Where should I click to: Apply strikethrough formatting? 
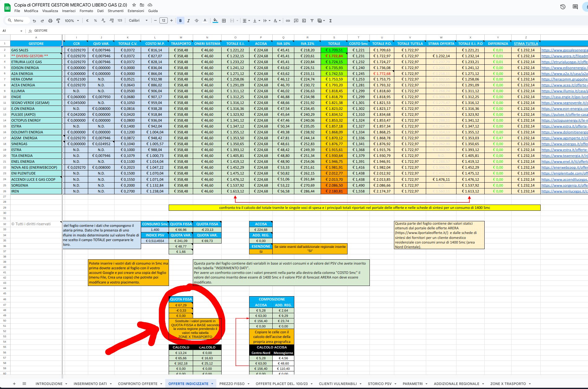(x=197, y=21)
